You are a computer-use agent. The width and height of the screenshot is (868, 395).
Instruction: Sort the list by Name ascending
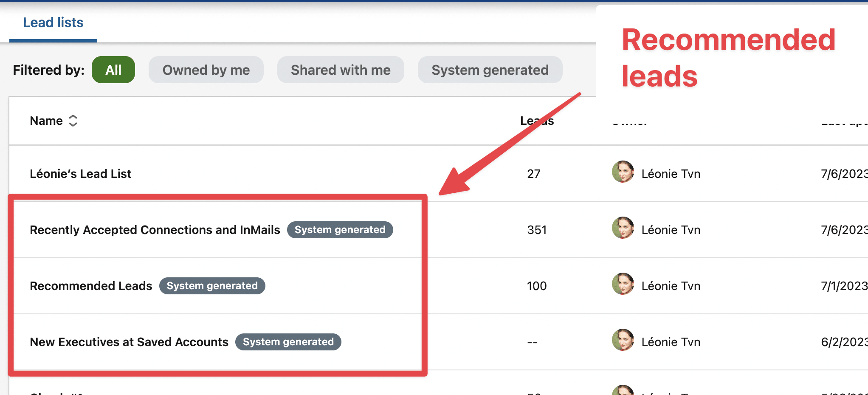[73, 117]
